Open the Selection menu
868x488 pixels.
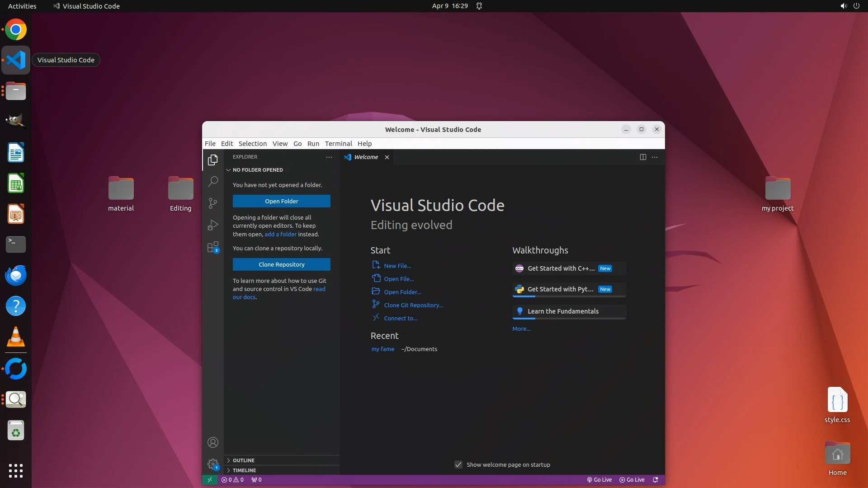252,143
